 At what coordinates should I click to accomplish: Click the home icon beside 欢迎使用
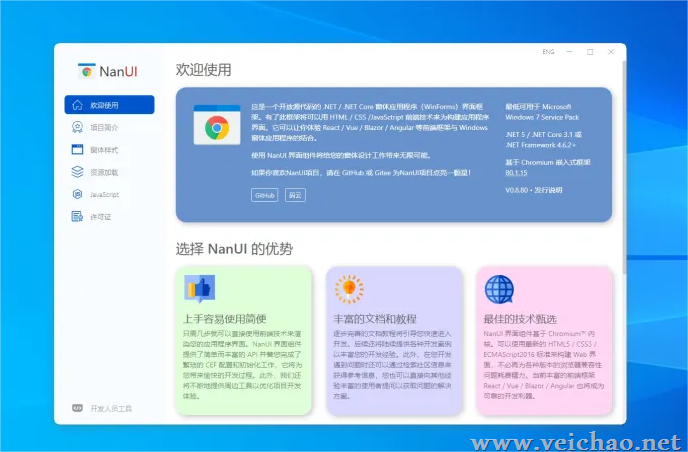click(x=77, y=105)
